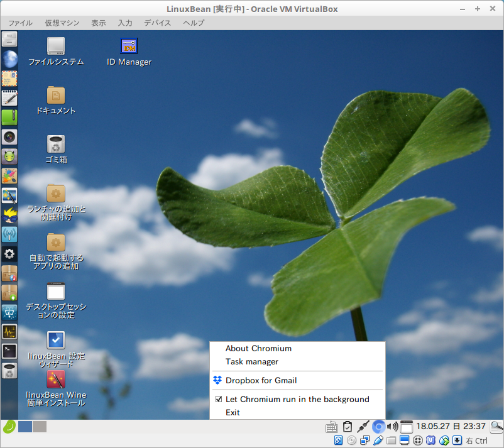Open the settings gear icon in dock
The height and width of the screenshot is (448, 504).
(9, 254)
